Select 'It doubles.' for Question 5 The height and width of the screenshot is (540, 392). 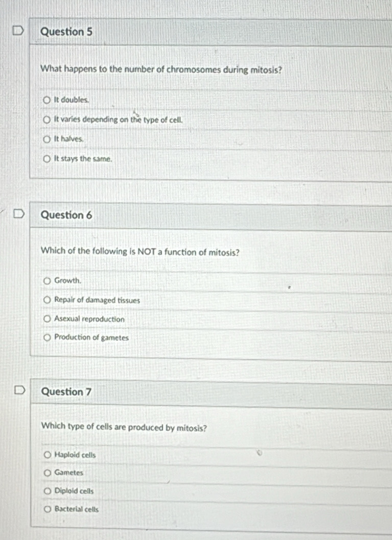[x=47, y=100]
